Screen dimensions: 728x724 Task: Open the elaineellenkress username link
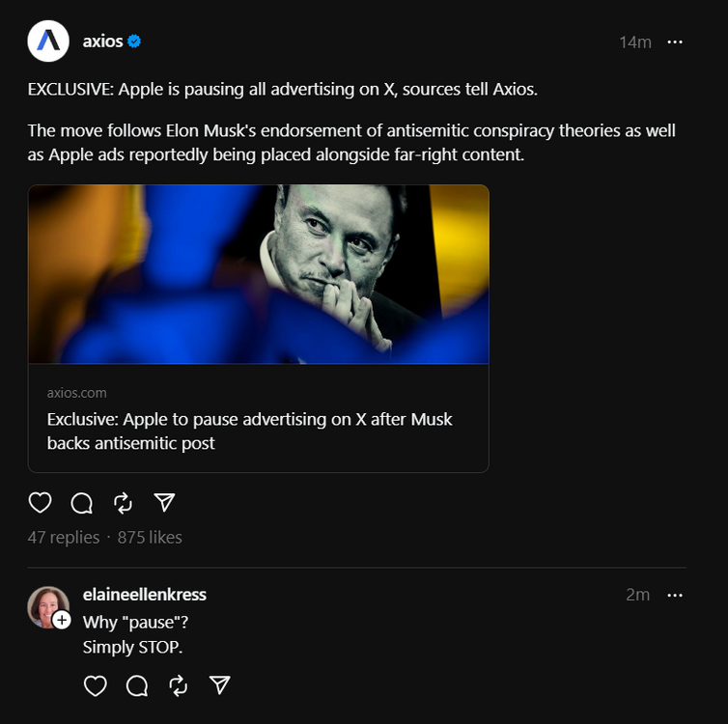[145, 595]
